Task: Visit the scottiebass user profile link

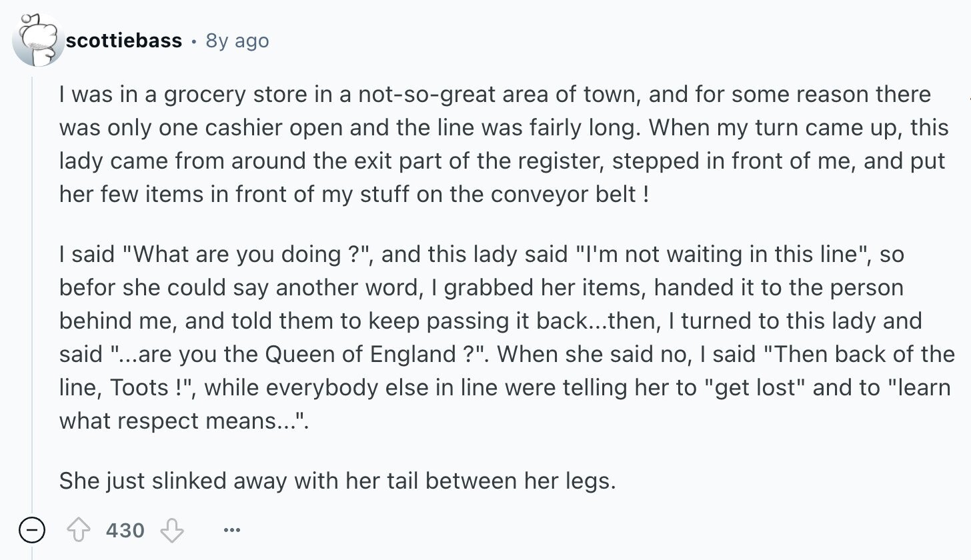Action: coord(123,41)
